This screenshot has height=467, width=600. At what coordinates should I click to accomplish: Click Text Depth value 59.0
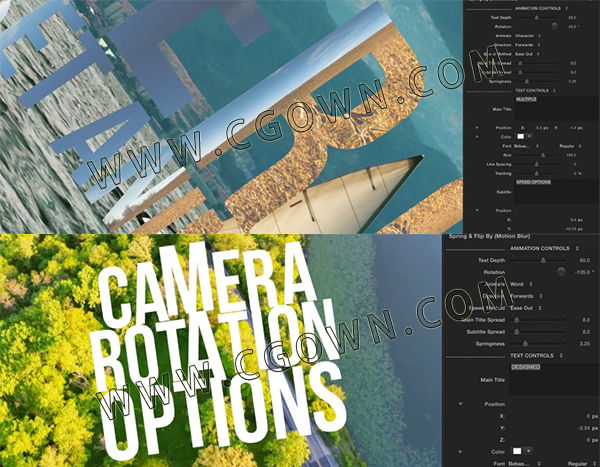tap(572, 18)
